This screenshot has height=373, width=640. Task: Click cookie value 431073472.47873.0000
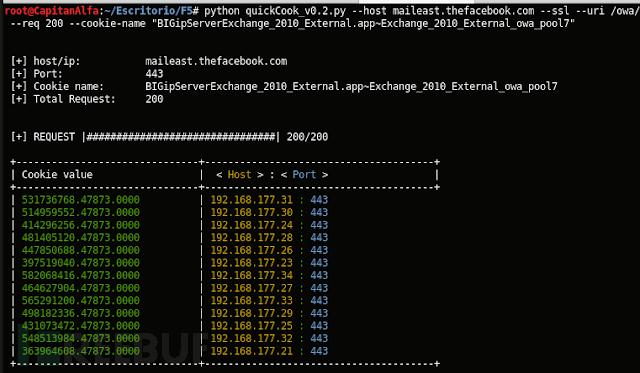[80, 326]
